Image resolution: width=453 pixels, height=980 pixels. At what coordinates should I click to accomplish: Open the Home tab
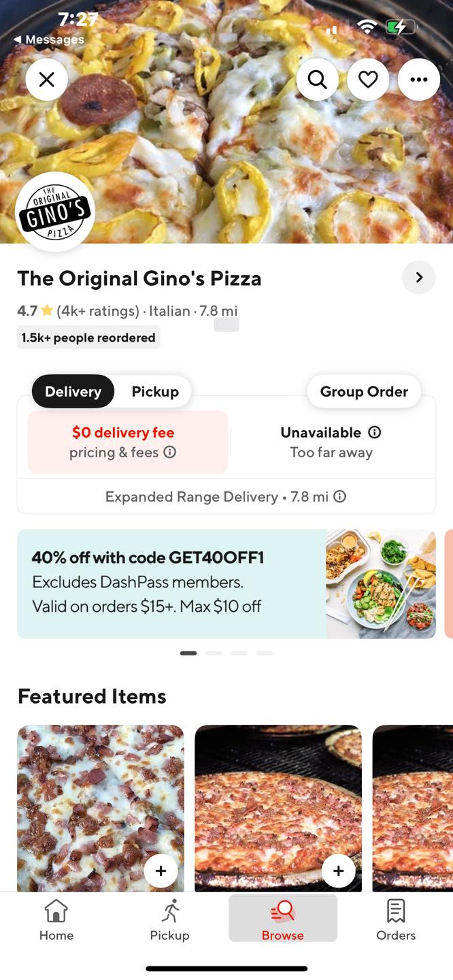click(56, 919)
